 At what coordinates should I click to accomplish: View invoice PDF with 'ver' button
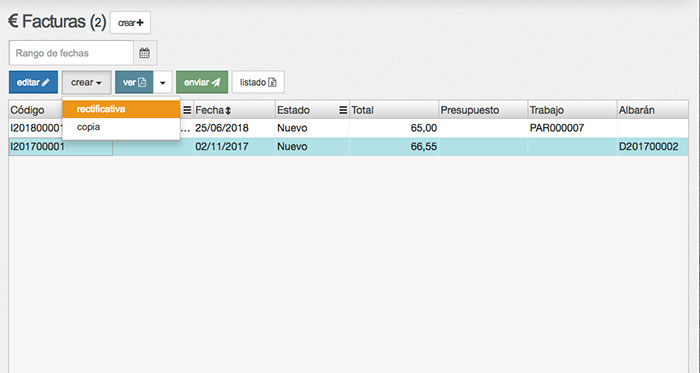134,82
